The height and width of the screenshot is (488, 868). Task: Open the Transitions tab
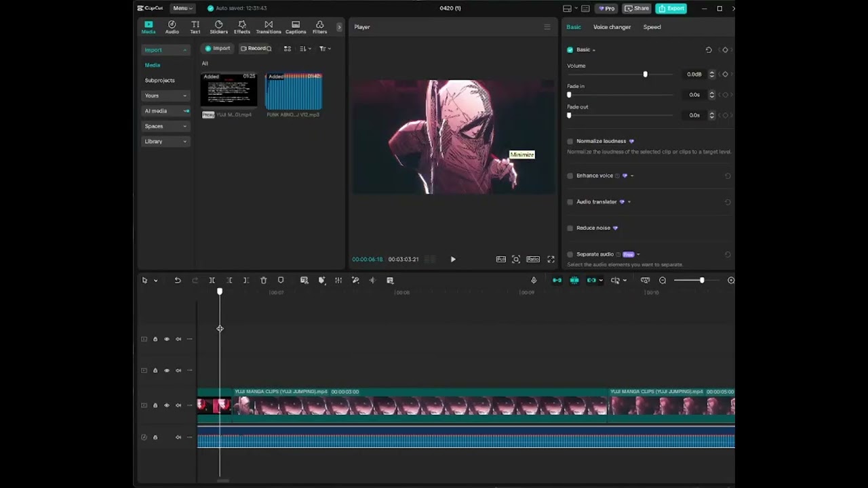(269, 27)
